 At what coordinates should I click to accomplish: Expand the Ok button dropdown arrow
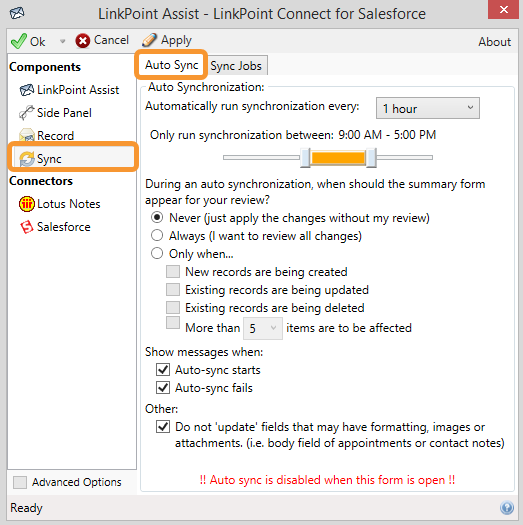pos(62,42)
